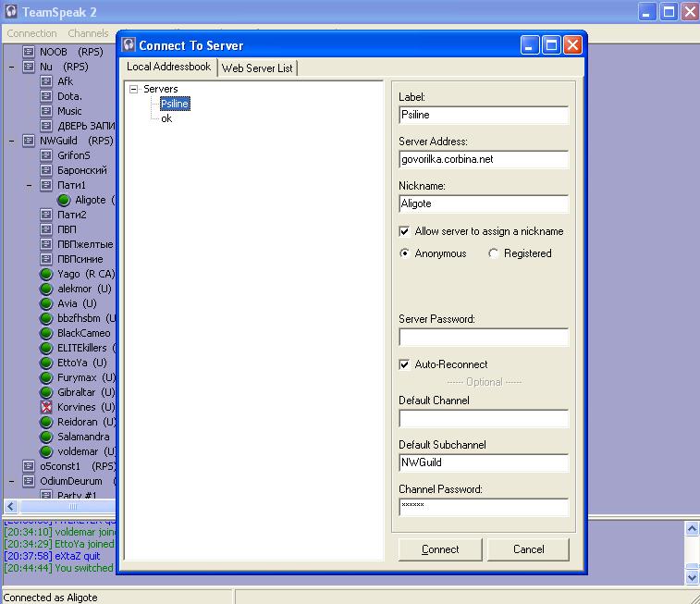Click the "Connected as Aligote" status text
The width and height of the screenshot is (700, 604).
pyautogui.click(x=50, y=598)
